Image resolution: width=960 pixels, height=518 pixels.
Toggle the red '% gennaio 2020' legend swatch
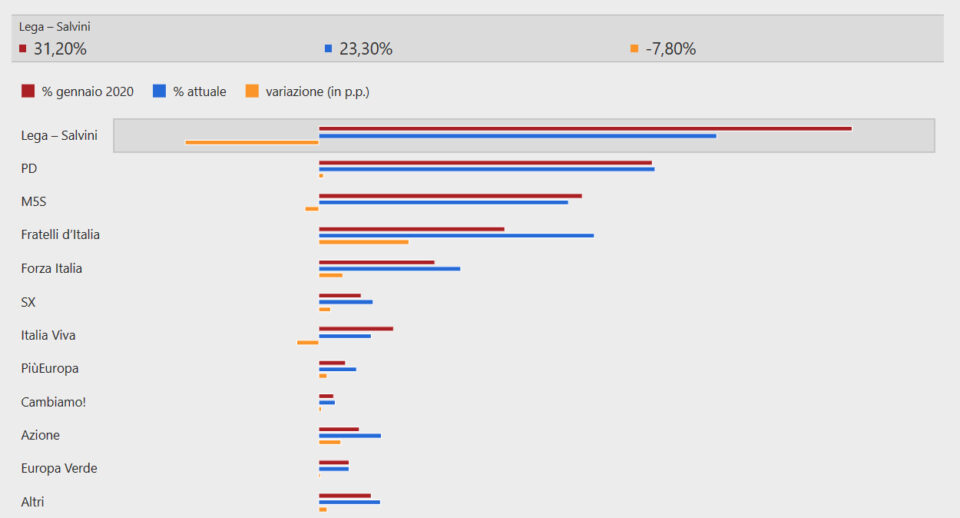28,91
